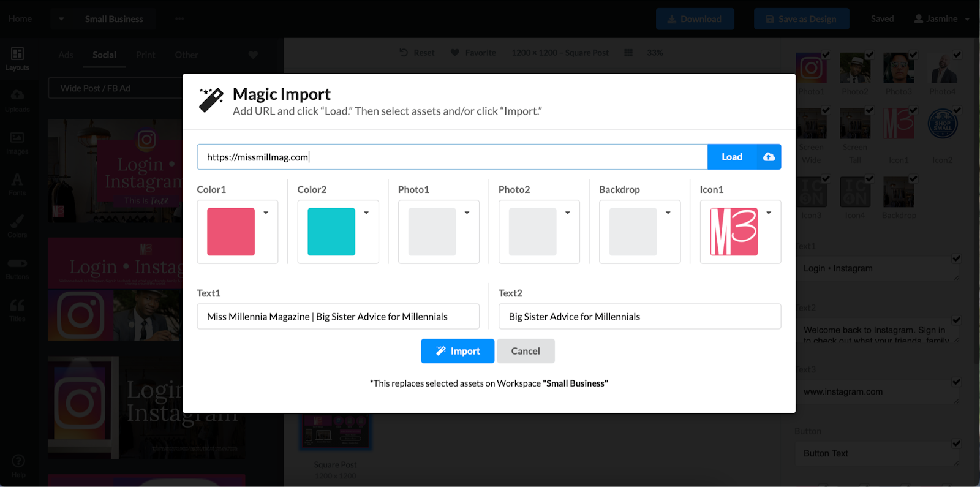Expand the Photo1 dropdown arrow in dialog
Image resolution: width=980 pixels, height=487 pixels.
[x=467, y=213]
